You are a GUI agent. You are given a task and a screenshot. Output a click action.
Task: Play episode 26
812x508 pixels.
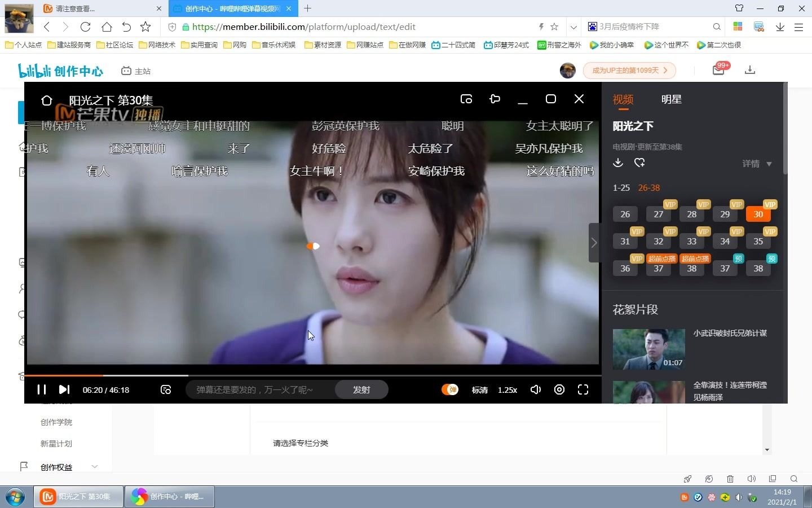pos(625,214)
